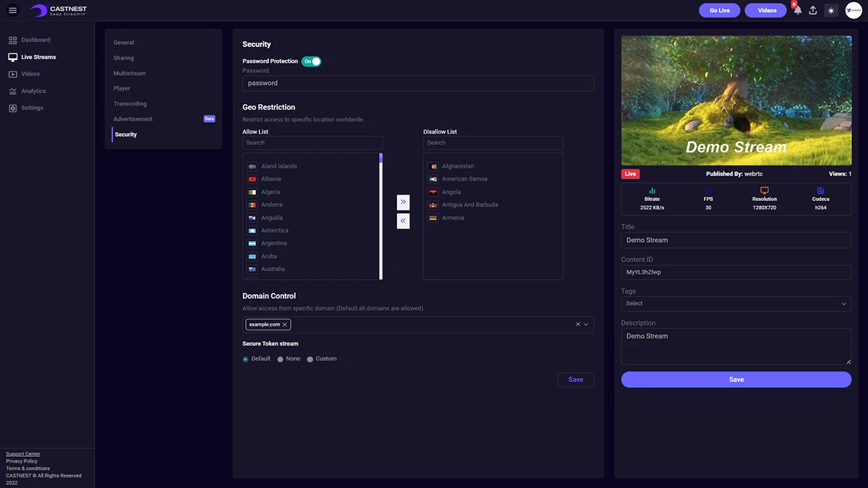
Task: Click the Allow List search field
Action: click(312, 143)
